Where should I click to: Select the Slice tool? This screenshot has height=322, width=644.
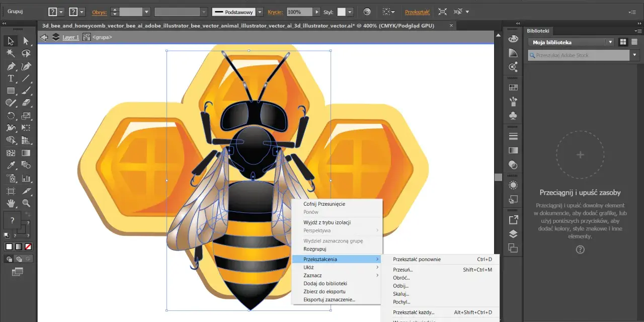(x=26, y=191)
